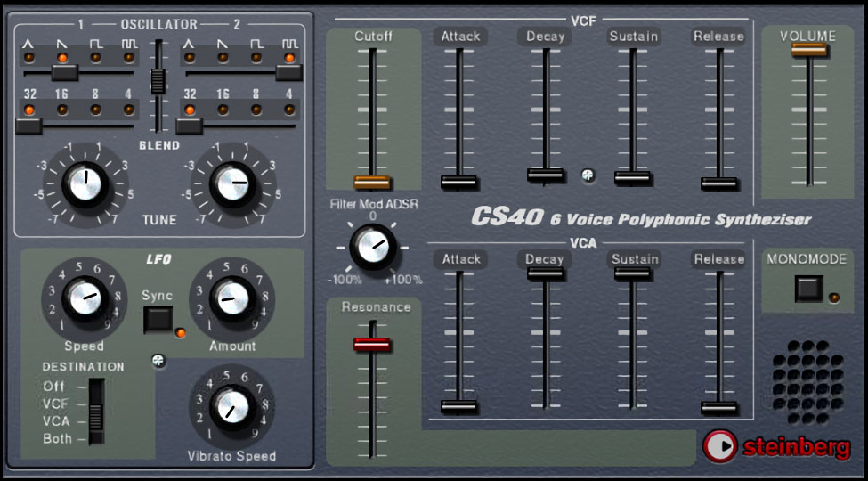Choose 32 foot LED on Oscillator 2

click(x=190, y=110)
